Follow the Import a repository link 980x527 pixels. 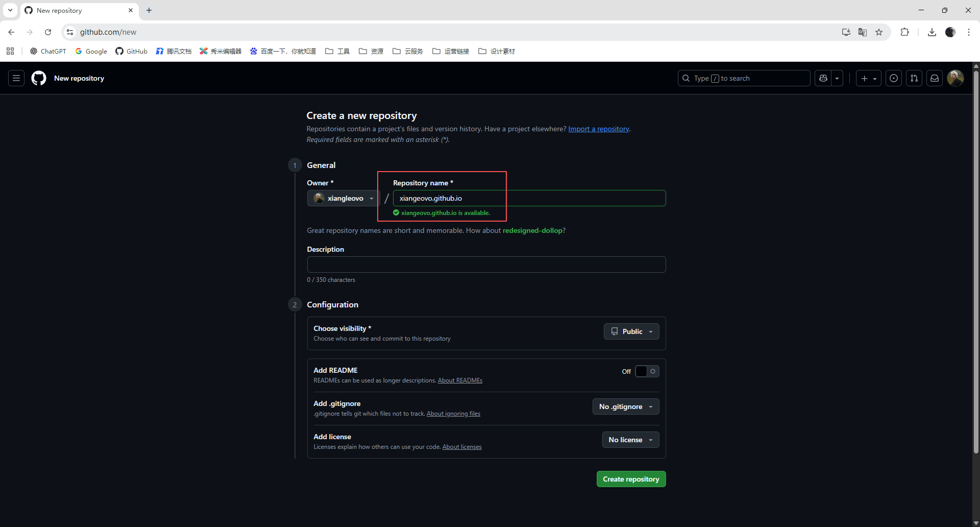pyautogui.click(x=598, y=129)
